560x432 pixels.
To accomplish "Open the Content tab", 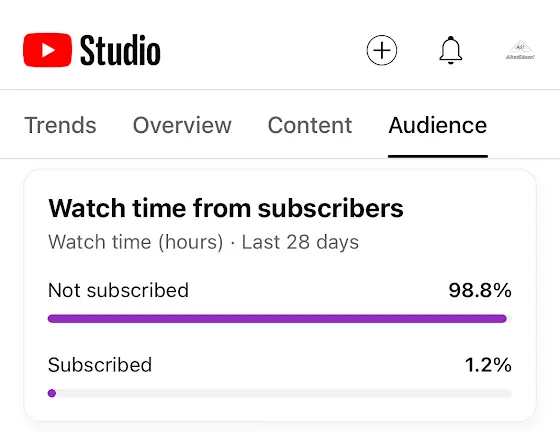I will pyautogui.click(x=310, y=125).
